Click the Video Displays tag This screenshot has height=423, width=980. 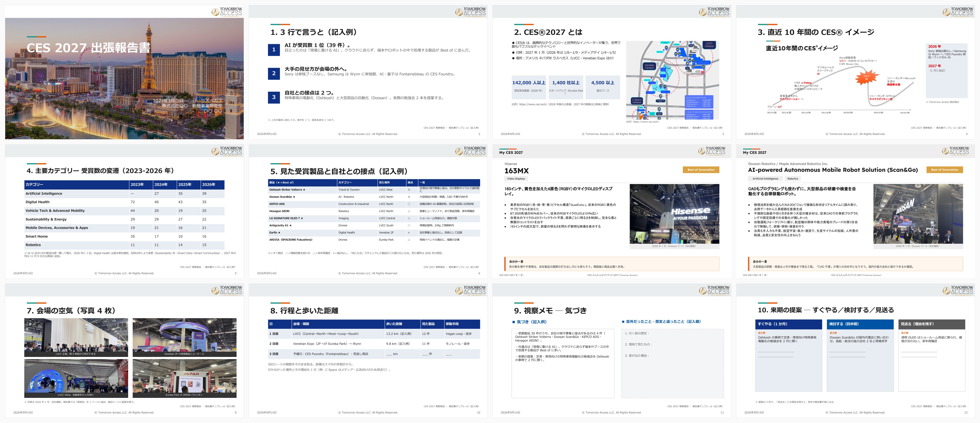coord(516,179)
